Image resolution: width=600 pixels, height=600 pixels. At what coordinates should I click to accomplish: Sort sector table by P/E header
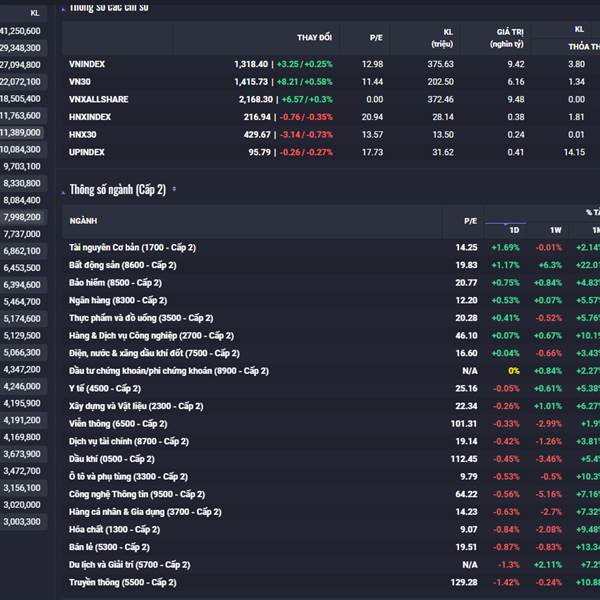click(470, 221)
